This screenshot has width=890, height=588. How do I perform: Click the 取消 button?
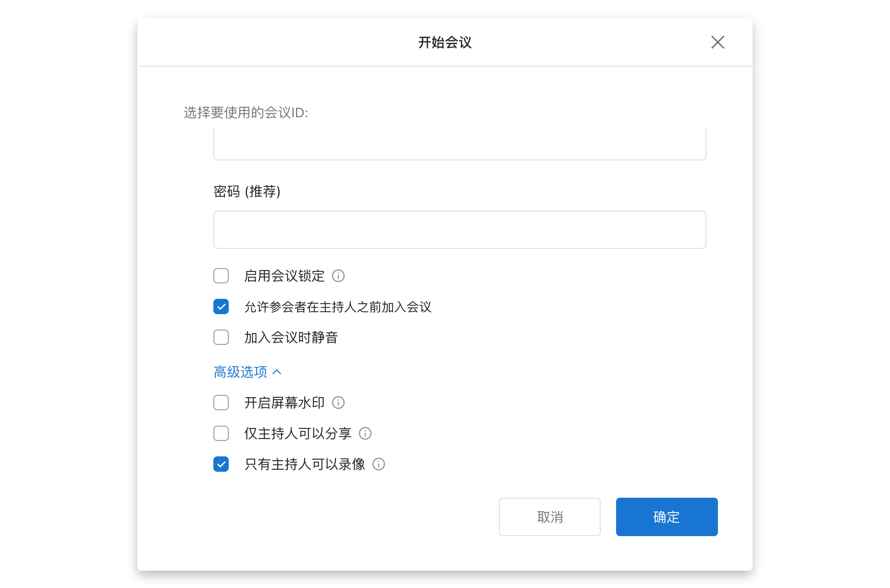pos(549,517)
